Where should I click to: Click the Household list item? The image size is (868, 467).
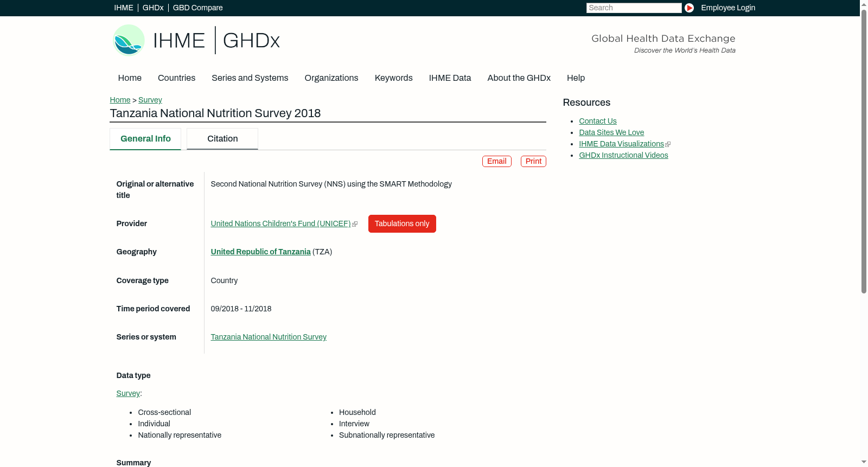click(x=358, y=412)
